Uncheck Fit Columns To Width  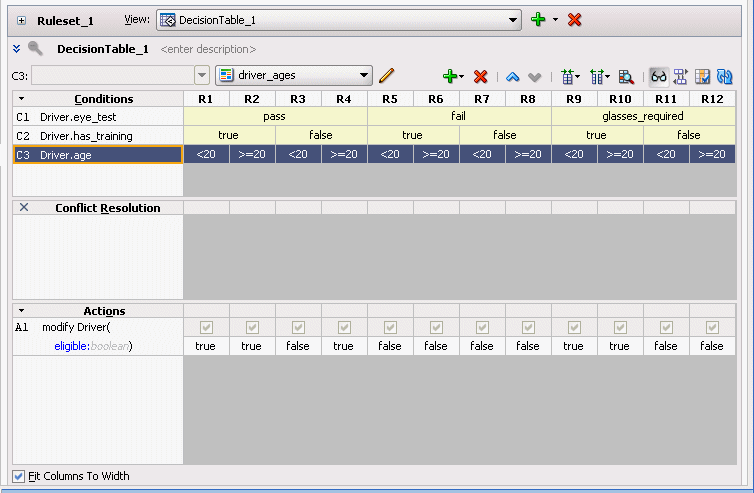coord(18,476)
